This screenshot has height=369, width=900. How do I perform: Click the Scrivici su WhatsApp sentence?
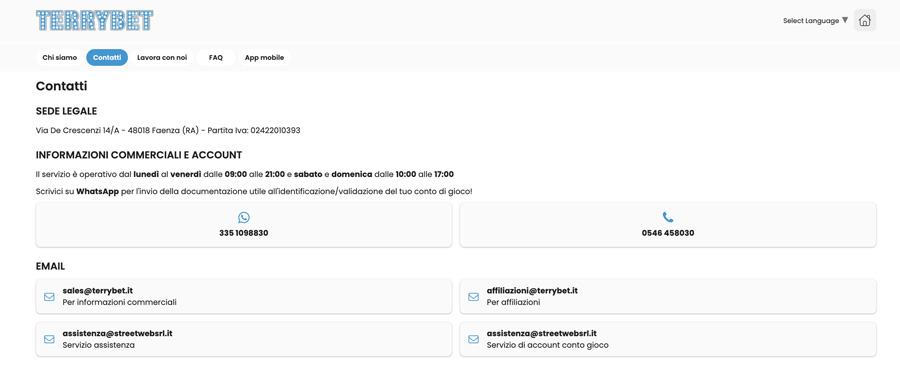pos(254,191)
